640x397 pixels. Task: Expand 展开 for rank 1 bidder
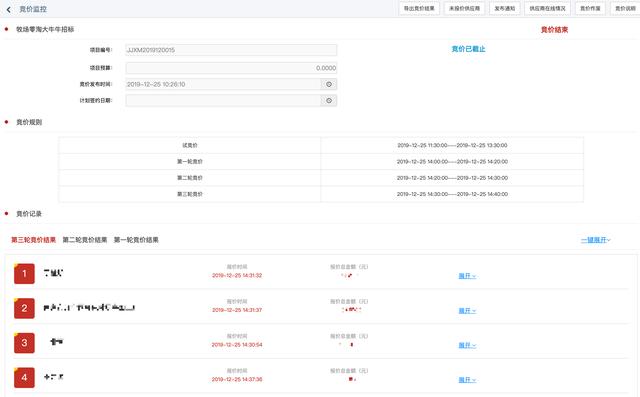(x=467, y=276)
